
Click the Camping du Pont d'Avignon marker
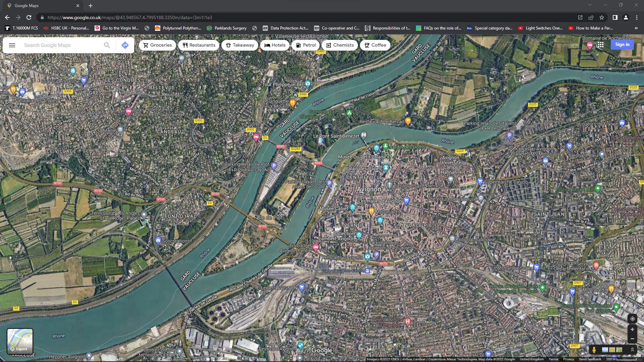350,113
